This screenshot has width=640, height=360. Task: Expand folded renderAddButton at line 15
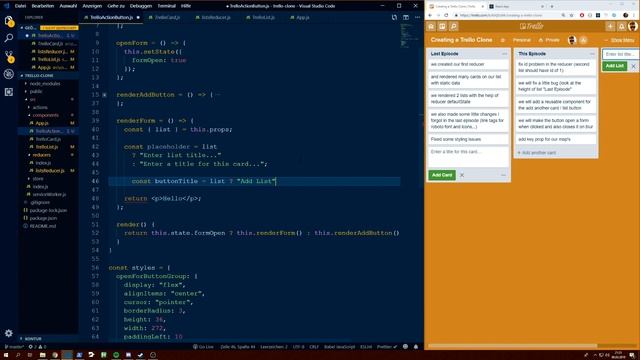[x=104, y=95]
